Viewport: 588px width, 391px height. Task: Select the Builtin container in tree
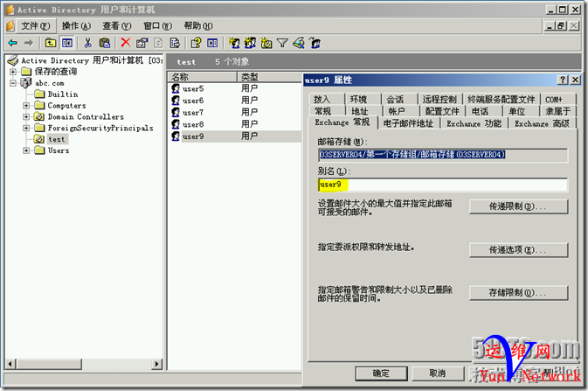click(x=63, y=94)
